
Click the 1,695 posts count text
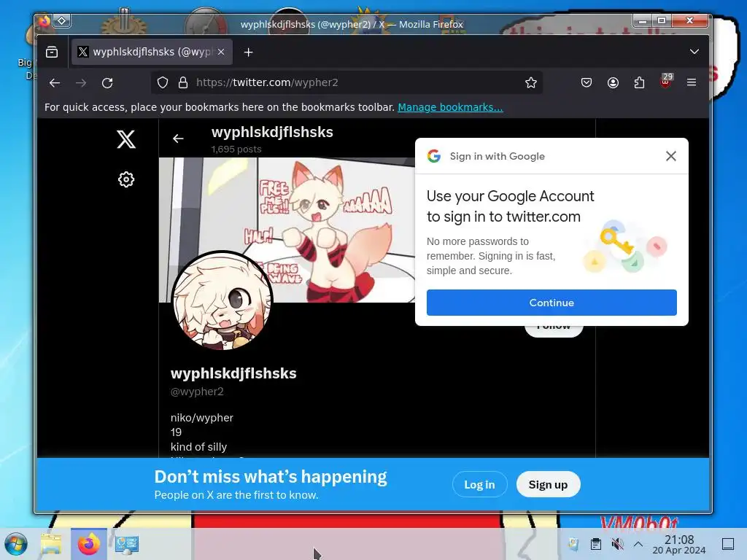(x=236, y=149)
